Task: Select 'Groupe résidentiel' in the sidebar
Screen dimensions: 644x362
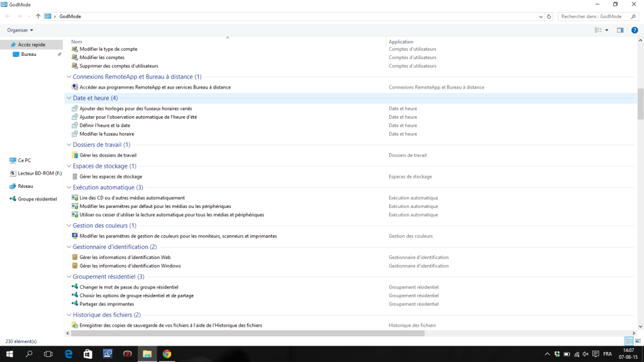Action: tap(37, 199)
